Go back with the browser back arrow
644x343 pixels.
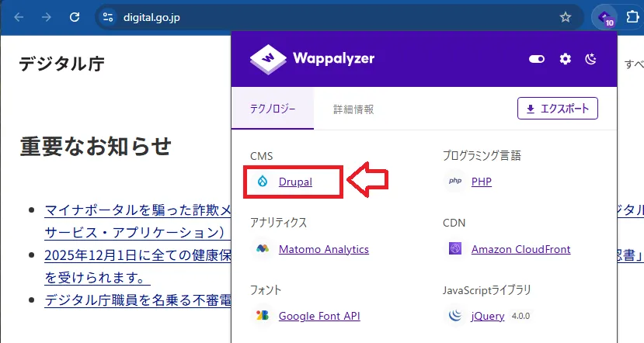[19, 17]
